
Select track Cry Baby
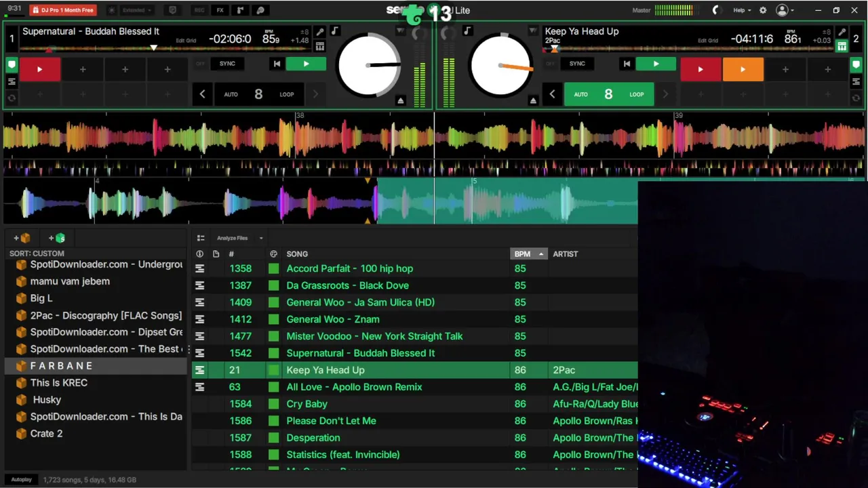(x=307, y=404)
